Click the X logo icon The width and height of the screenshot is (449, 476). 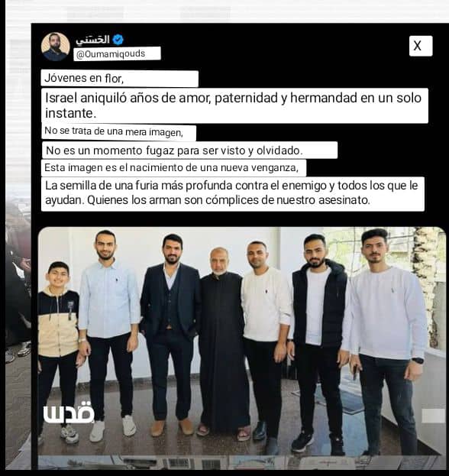(x=421, y=46)
